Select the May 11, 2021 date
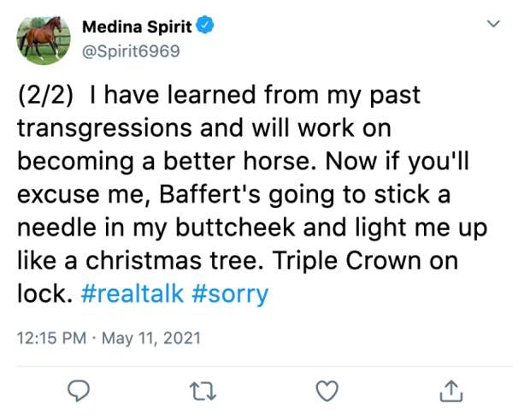The width and height of the screenshot is (530, 420). click(x=150, y=338)
